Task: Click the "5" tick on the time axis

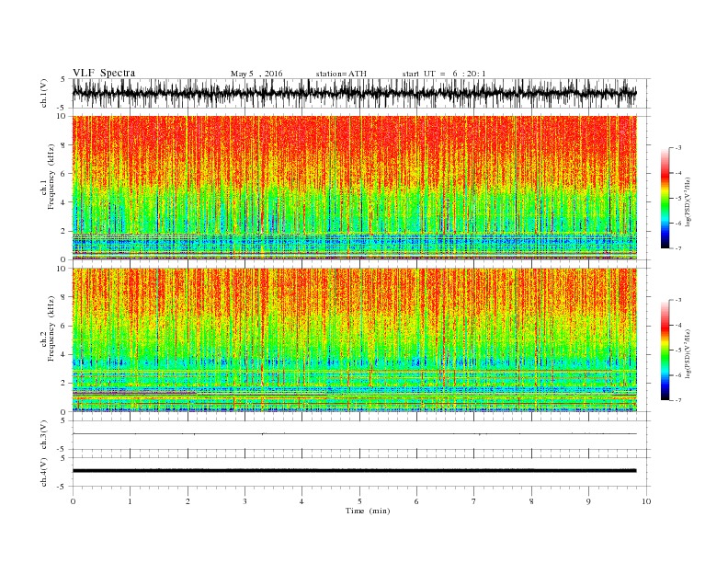Action: pyautogui.click(x=359, y=501)
